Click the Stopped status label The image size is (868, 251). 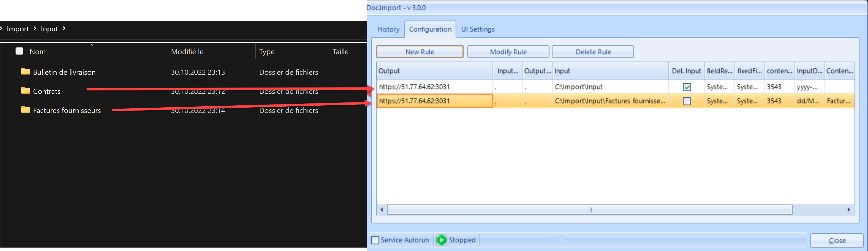tap(462, 240)
